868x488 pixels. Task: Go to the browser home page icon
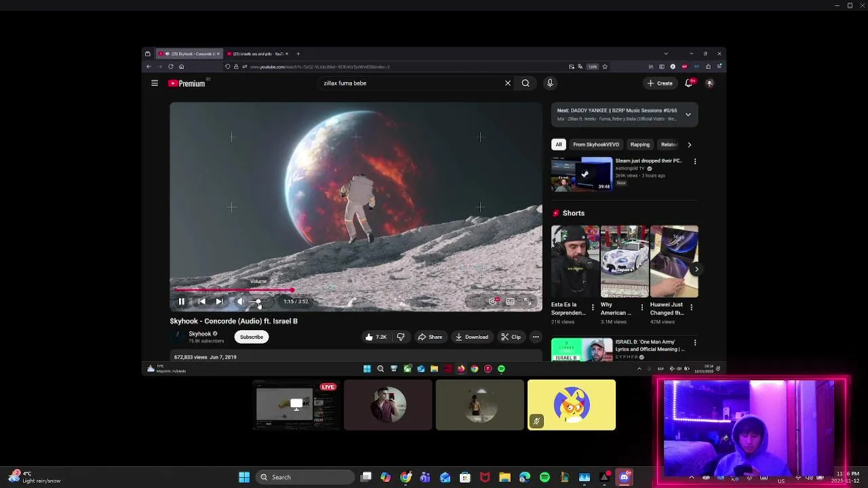pyautogui.click(x=181, y=66)
